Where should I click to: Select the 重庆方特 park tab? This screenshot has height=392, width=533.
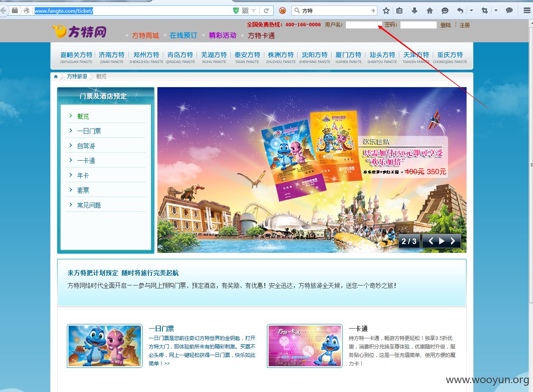click(x=450, y=57)
